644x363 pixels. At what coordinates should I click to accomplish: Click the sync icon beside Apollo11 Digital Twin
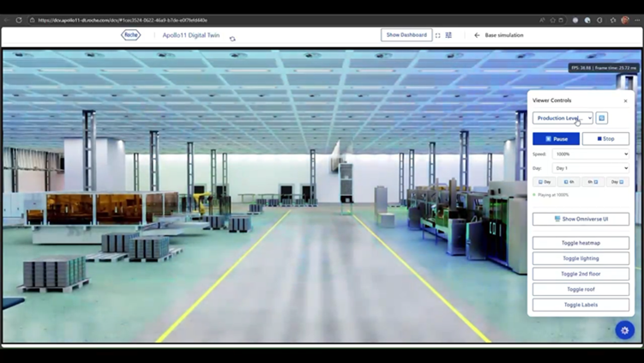pyautogui.click(x=232, y=39)
